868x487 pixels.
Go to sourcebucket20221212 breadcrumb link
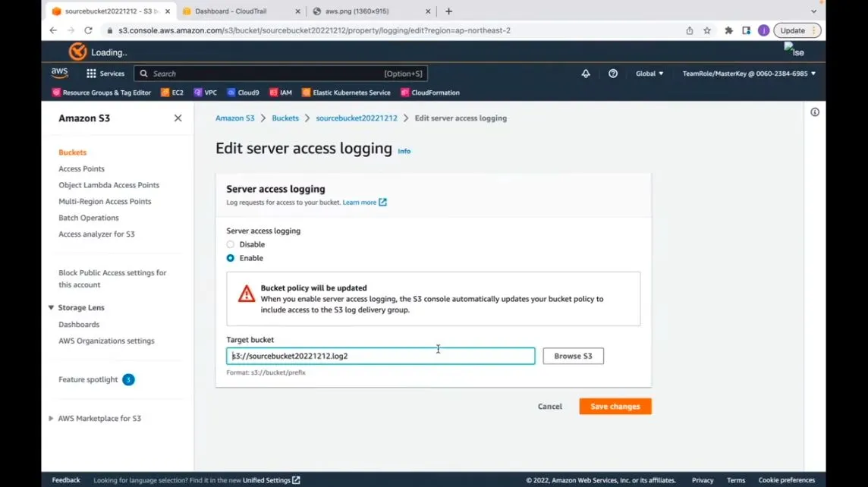357,118
